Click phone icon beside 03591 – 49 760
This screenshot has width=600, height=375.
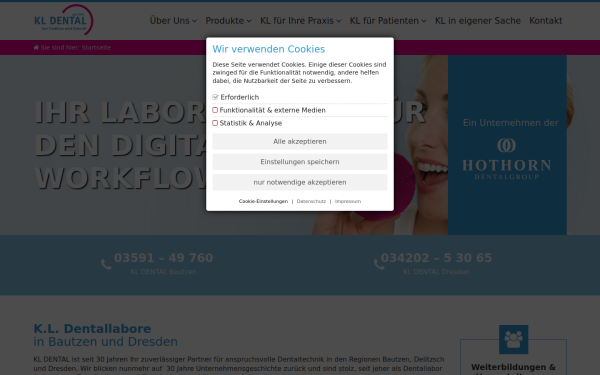click(106, 264)
